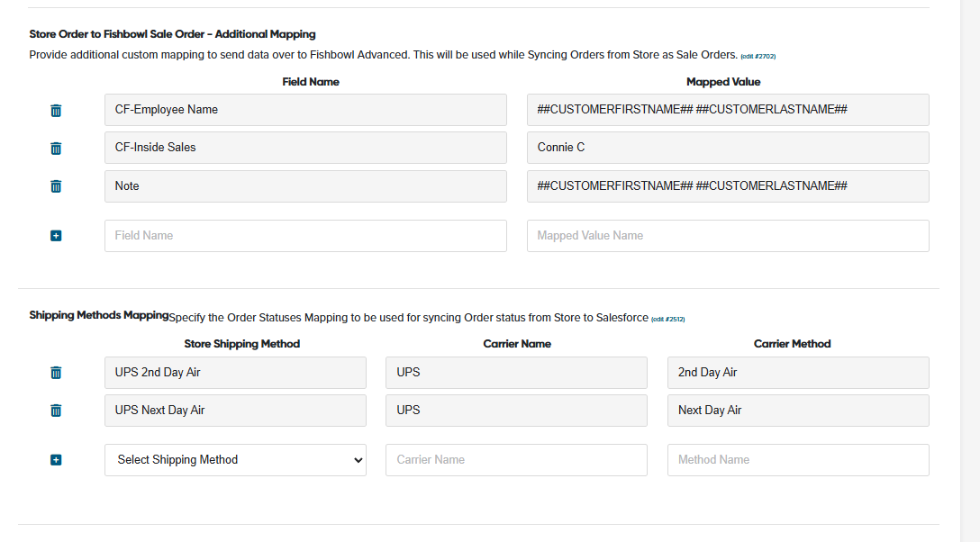The height and width of the screenshot is (542, 980).
Task: Open edit #2702 link for additional mapping
Action: [x=758, y=56]
